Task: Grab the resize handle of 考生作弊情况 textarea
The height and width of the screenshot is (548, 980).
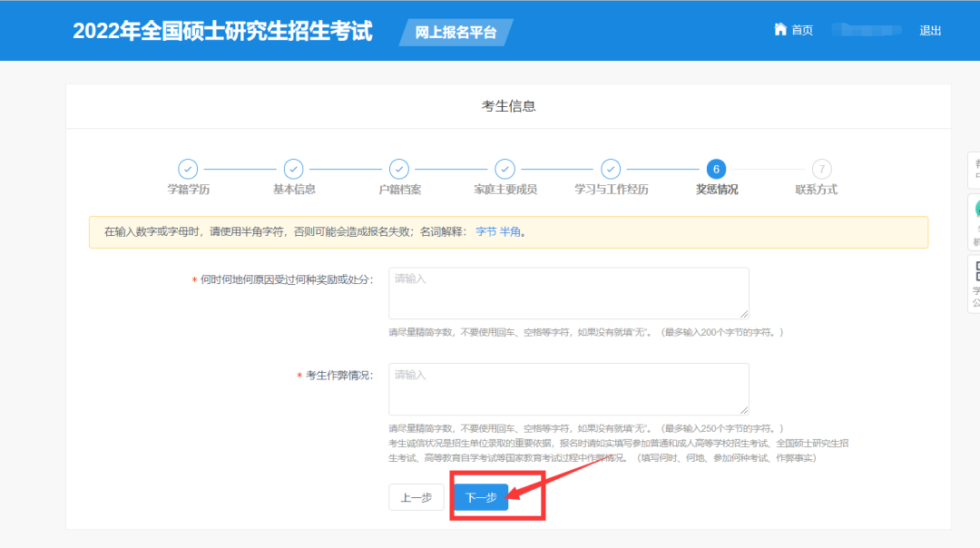Action: point(744,409)
